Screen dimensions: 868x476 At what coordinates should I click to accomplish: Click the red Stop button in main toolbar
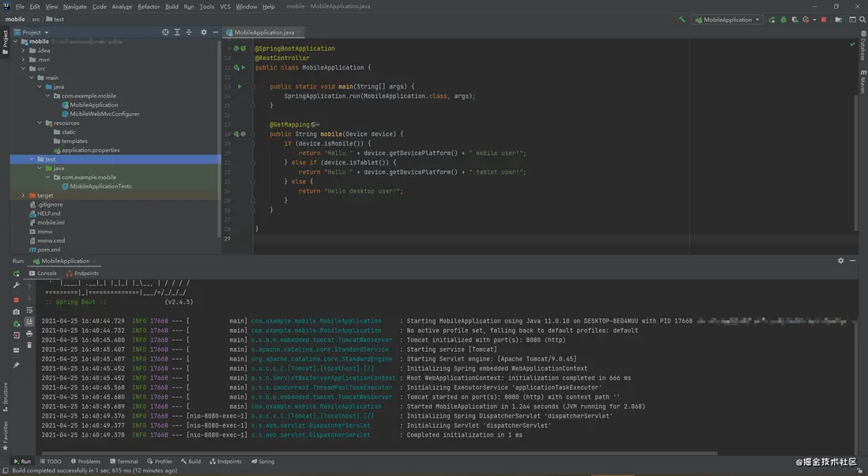click(x=825, y=20)
